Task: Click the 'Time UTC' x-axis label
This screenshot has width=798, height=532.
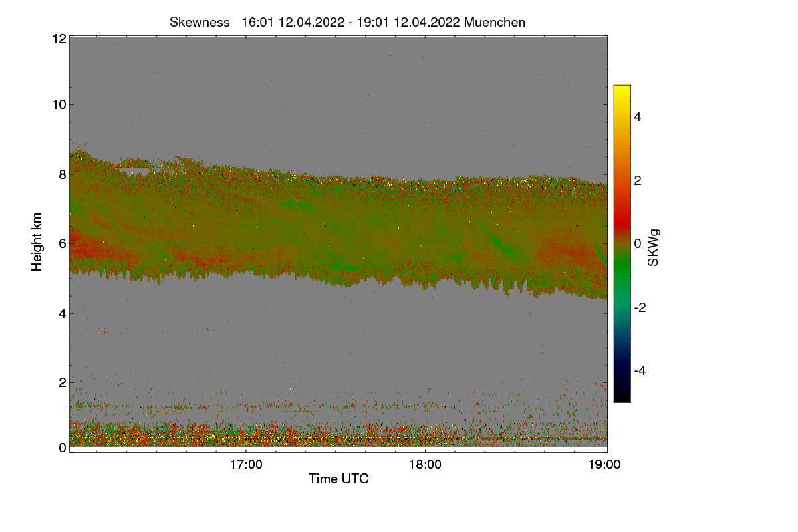Action: [x=338, y=478]
